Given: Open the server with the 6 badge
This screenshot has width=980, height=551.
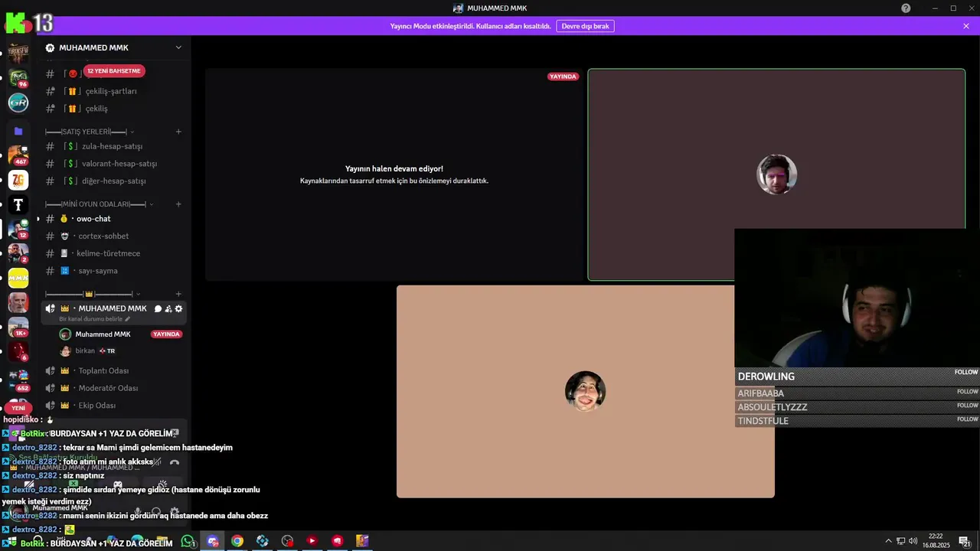Looking at the screenshot, I should (x=18, y=351).
